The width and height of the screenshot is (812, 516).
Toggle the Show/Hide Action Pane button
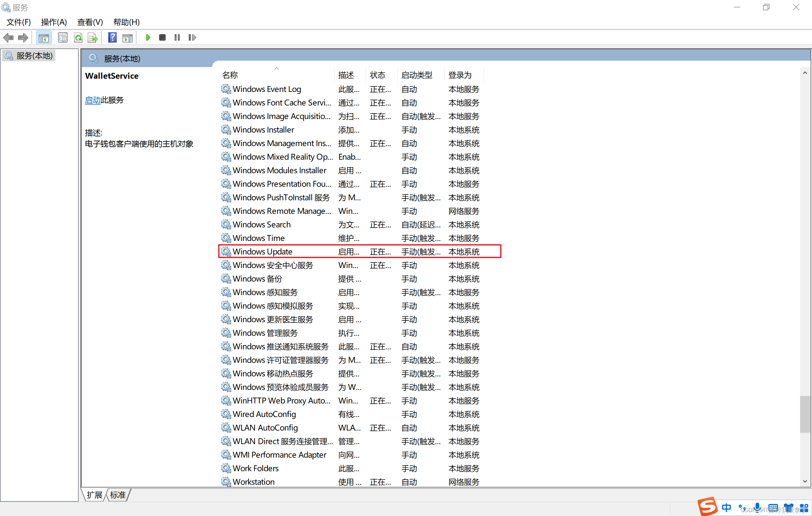click(128, 37)
